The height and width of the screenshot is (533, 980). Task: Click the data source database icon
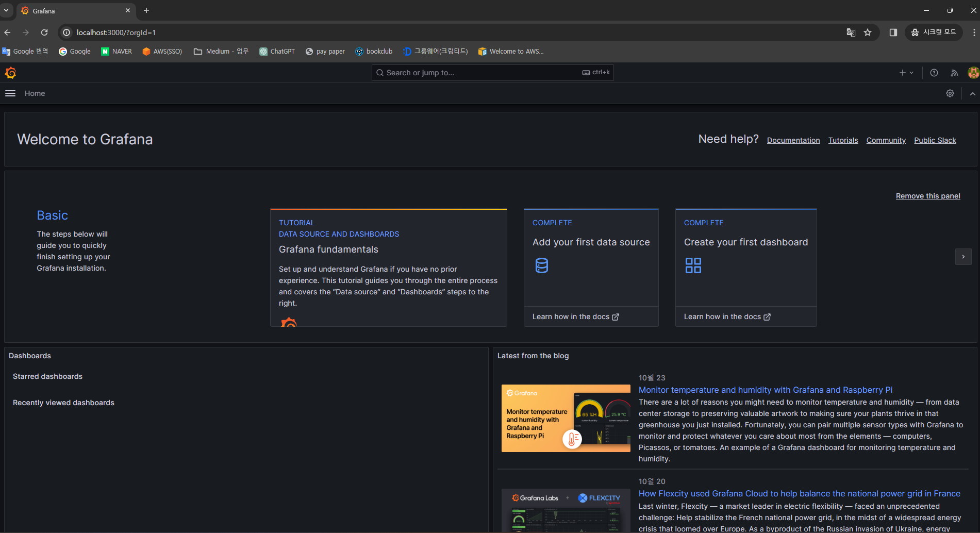pos(541,265)
